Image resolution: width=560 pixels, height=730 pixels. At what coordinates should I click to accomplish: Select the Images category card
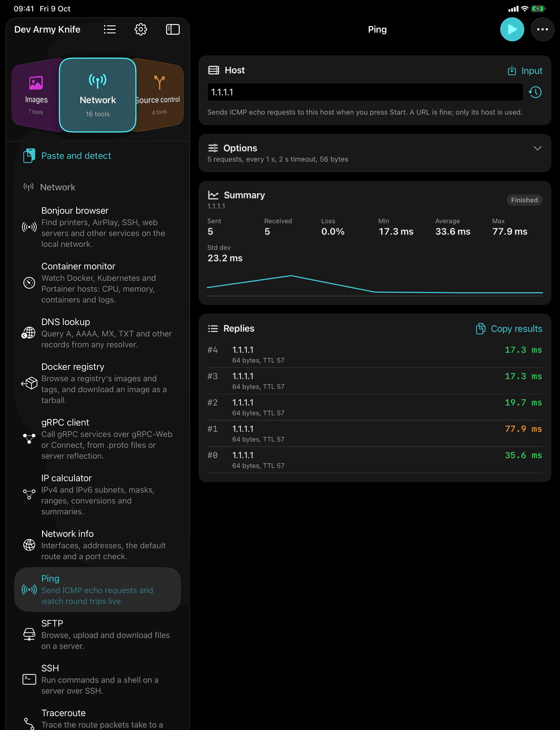point(36,95)
